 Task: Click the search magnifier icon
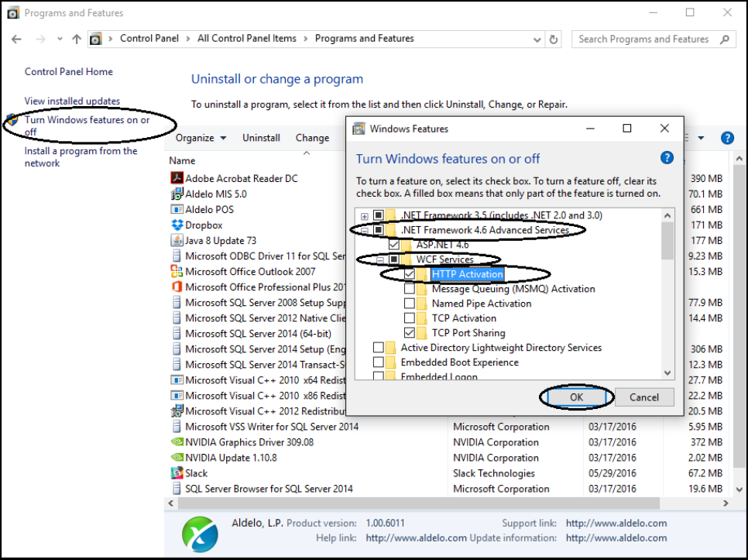coord(725,39)
